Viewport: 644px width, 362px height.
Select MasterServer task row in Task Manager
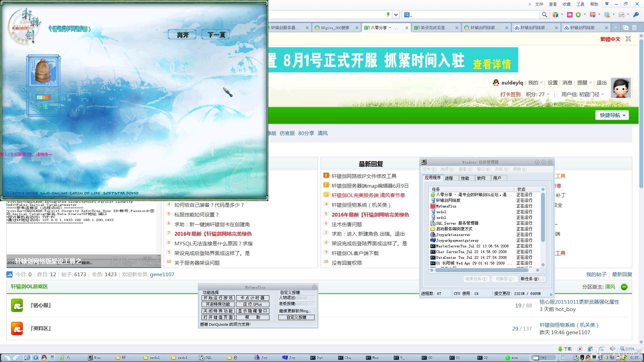click(484, 246)
